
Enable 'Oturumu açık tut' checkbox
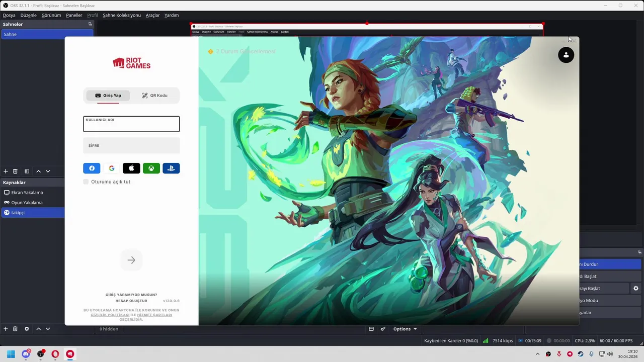[86, 182]
